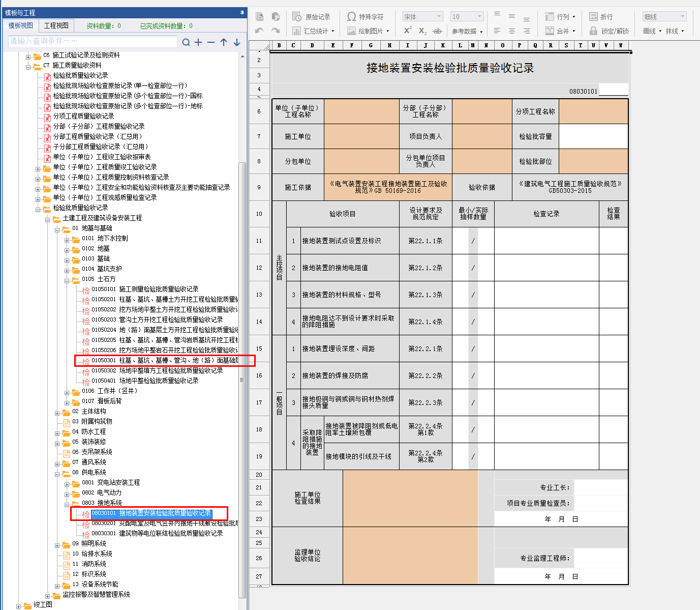Open the font size 10 dropdown

tap(480, 17)
